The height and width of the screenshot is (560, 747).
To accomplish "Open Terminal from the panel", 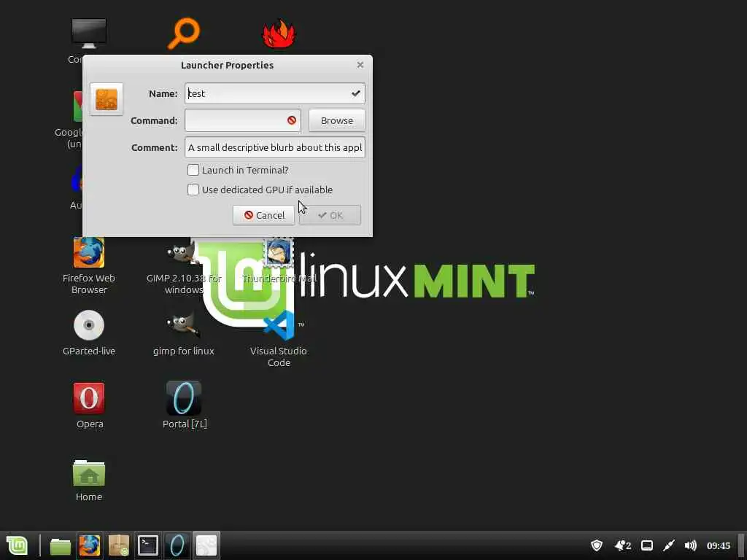I will [147, 545].
